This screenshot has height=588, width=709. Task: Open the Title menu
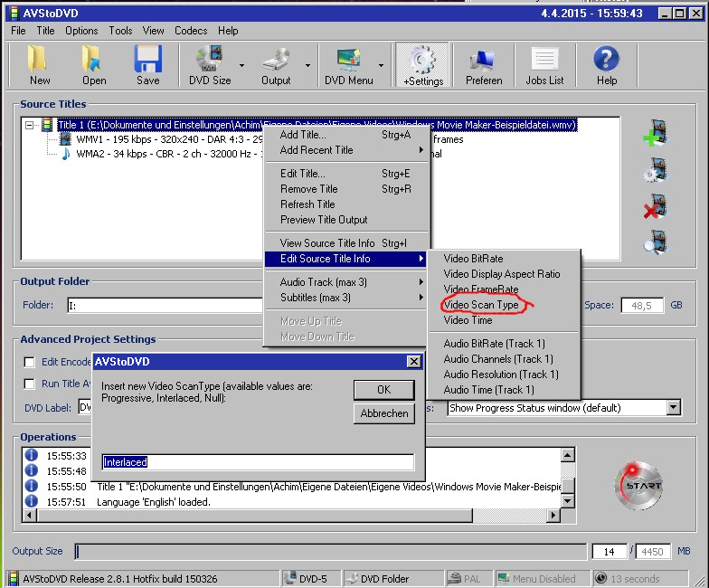click(x=45, y=31)
